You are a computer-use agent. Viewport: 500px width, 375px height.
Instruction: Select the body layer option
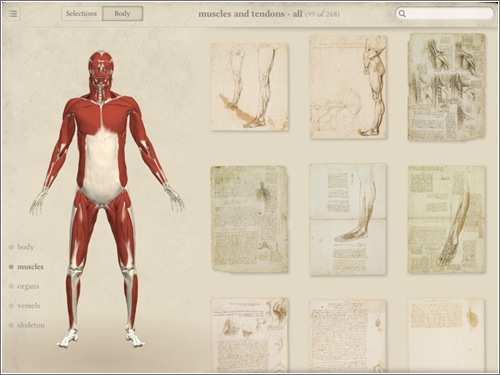(22, 247)
